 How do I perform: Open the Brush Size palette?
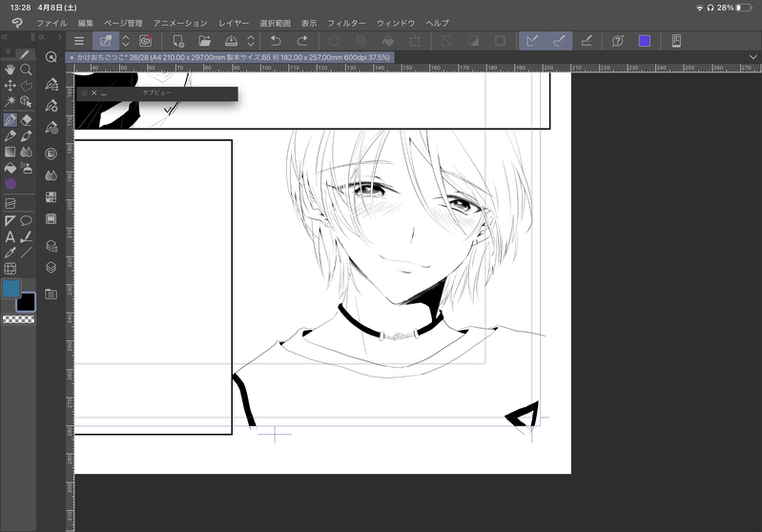(51, 128)
